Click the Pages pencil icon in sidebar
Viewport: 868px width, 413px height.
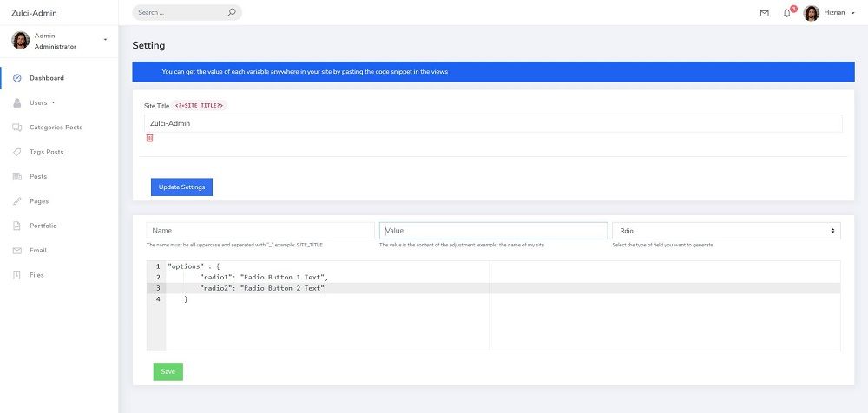[x=17, y=201]
